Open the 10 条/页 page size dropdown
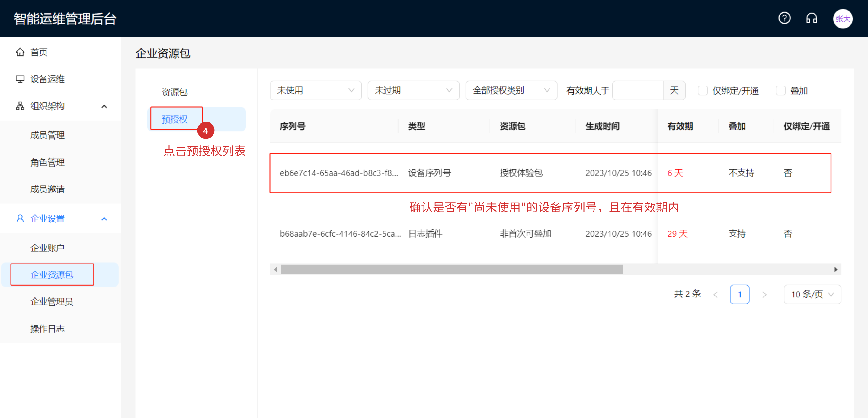Viewport: 868px width, 418px height. tap(812, 294)
